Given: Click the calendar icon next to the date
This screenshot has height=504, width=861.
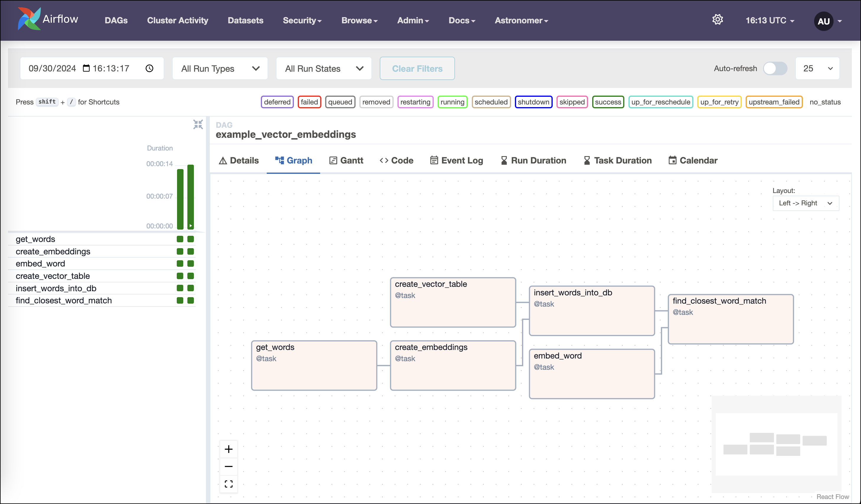Looking at the screenshot, I should tap(86, 68).
